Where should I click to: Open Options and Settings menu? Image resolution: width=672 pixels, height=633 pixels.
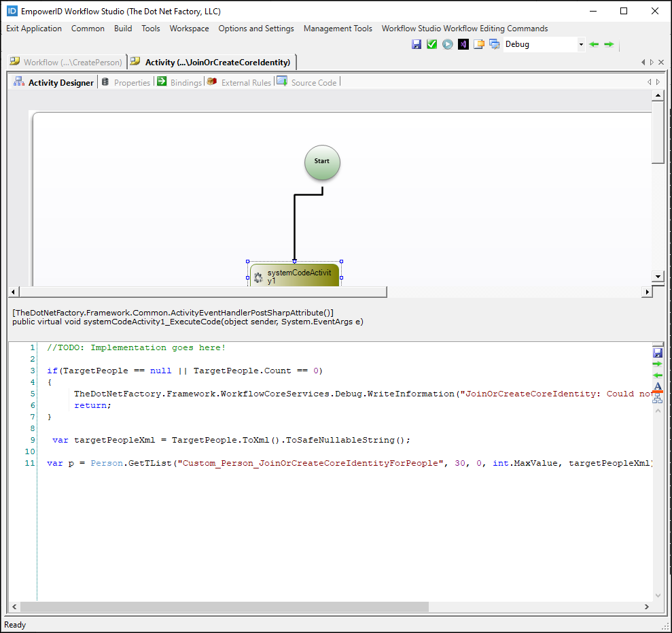(x=256, y=29)
